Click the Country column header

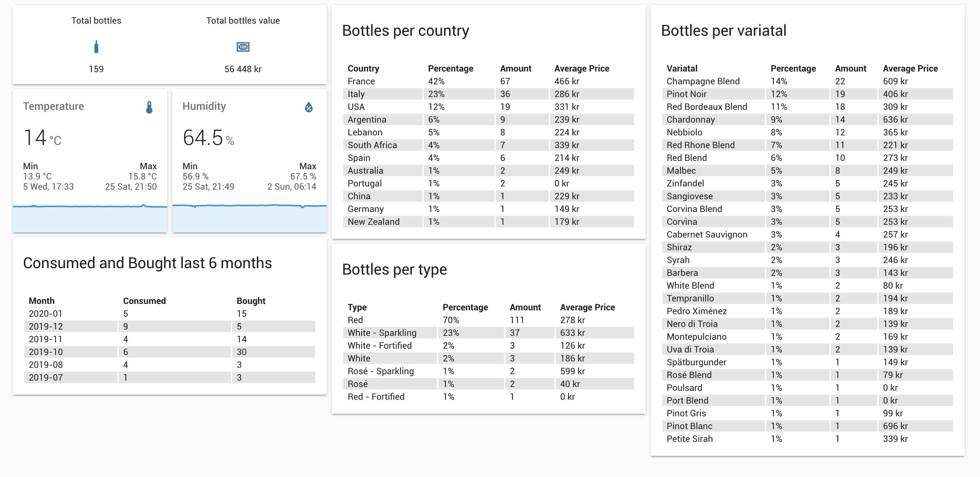click(x=363, y=69)
